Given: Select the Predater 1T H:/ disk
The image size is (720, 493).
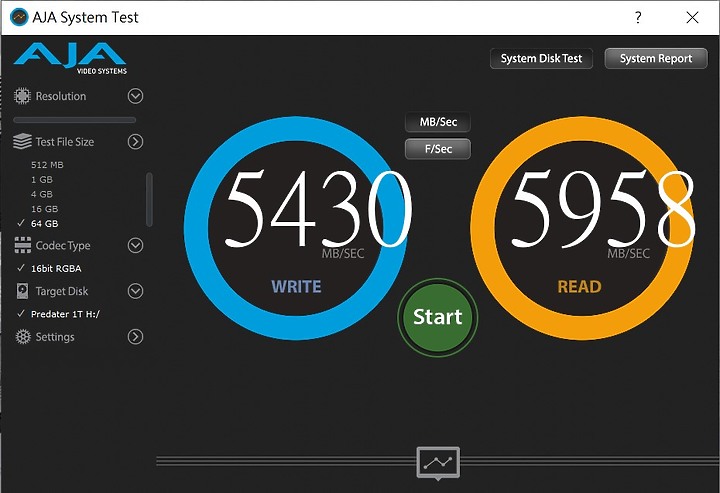Looking at the screenshot, I should tap(65, 314).
